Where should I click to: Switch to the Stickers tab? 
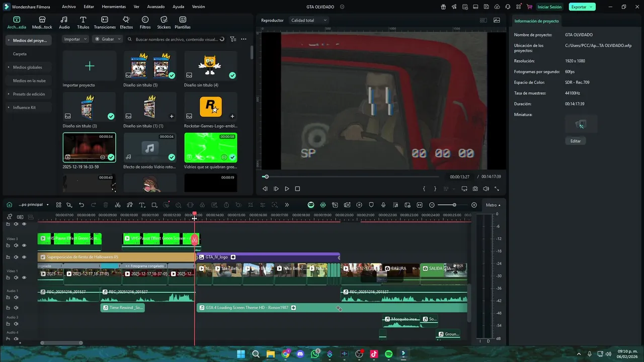pos(164,23)
